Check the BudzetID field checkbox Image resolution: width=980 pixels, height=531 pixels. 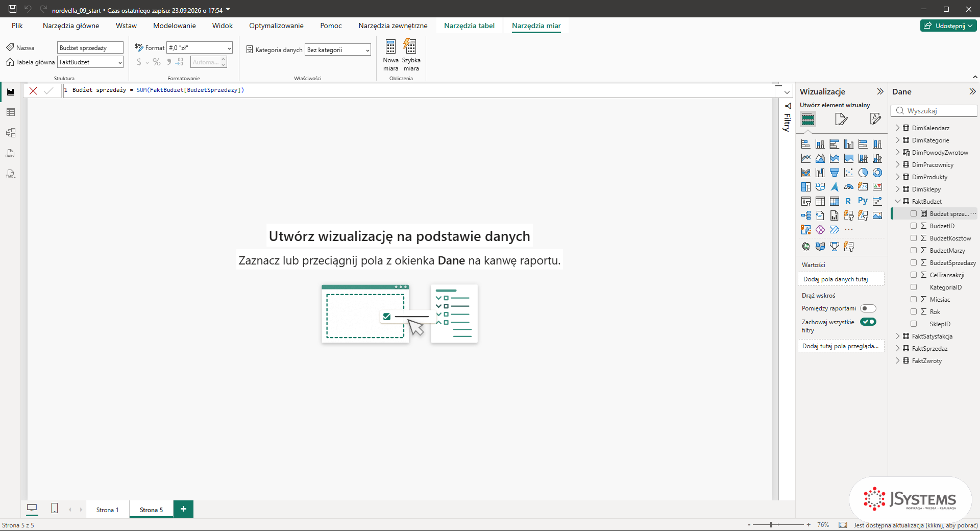pyautogui.click(x=914, y=226)
